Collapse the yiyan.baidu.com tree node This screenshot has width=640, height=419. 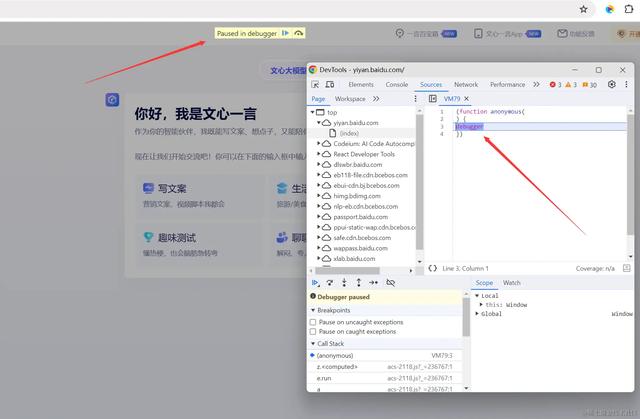(318, 122)
